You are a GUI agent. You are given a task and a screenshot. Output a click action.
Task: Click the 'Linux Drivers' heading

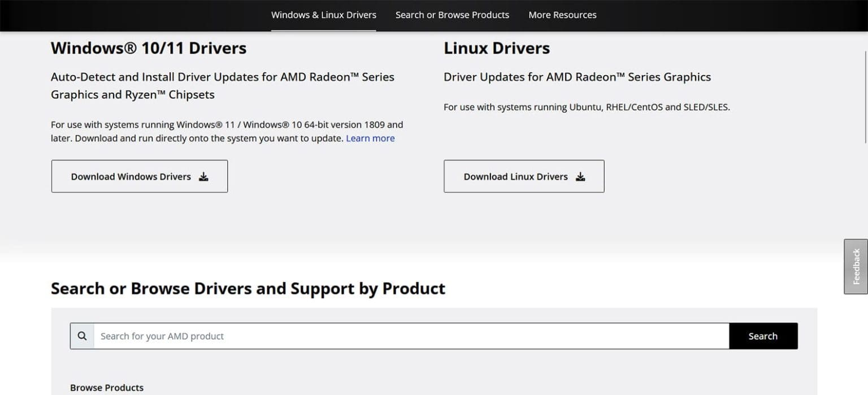(x=496, y=48)
